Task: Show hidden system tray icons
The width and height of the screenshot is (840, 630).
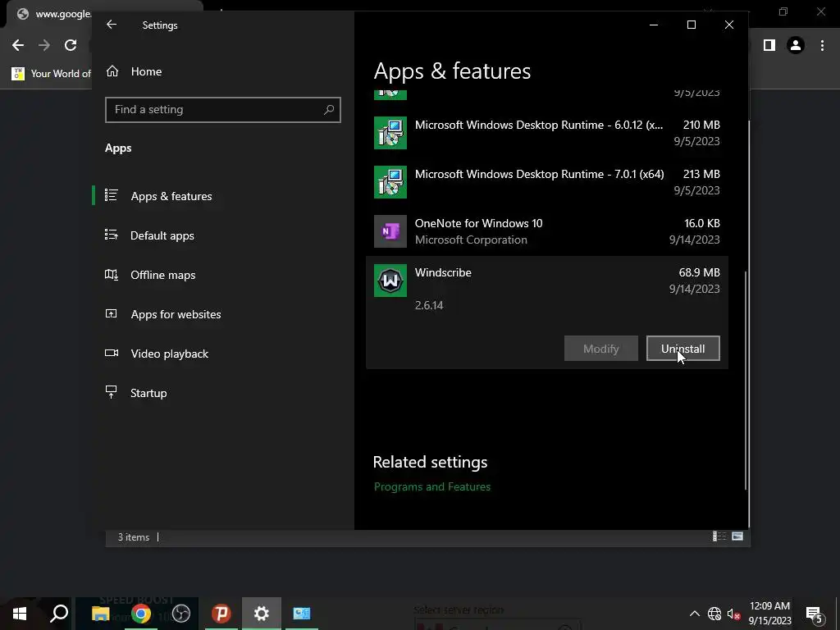Action: 694,614
